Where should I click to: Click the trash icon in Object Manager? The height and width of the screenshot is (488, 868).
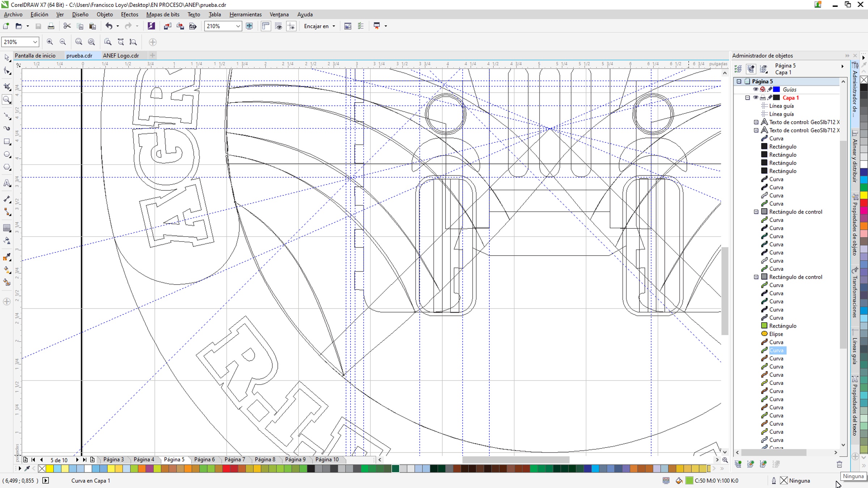[839, 464]
